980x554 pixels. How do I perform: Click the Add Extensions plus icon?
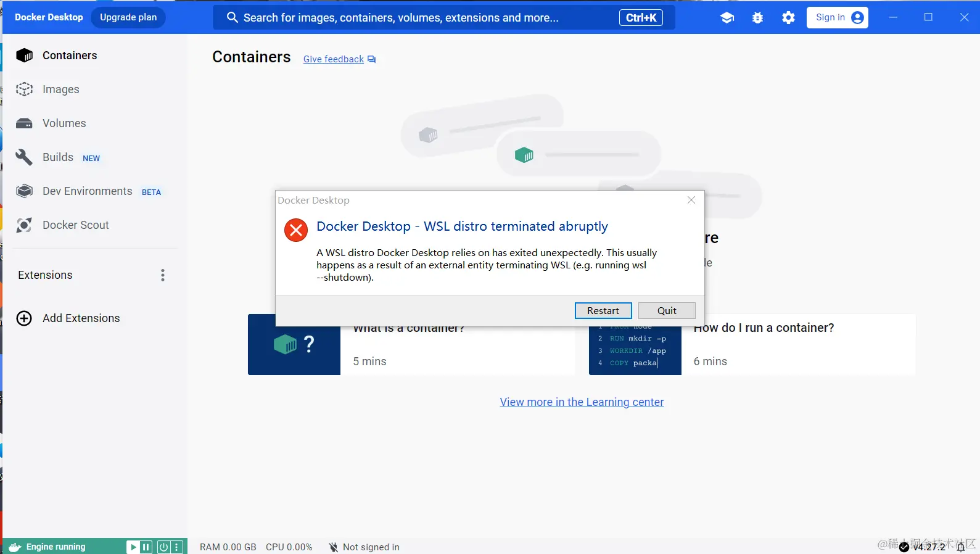24,318
